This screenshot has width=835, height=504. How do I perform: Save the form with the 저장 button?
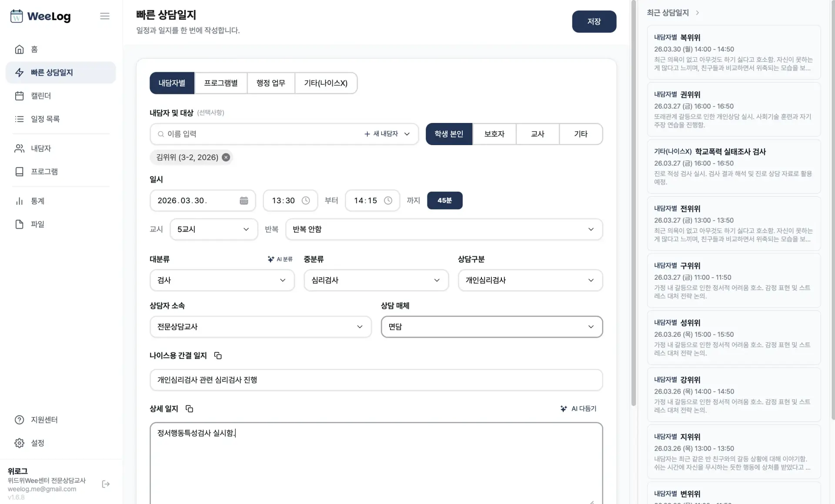(594, 21)
